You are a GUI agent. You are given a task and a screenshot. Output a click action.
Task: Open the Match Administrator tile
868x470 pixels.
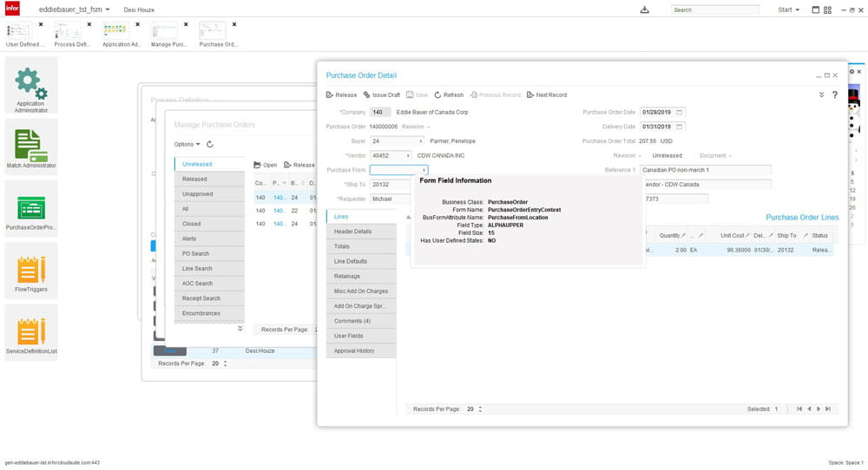[x=31, y=147]
